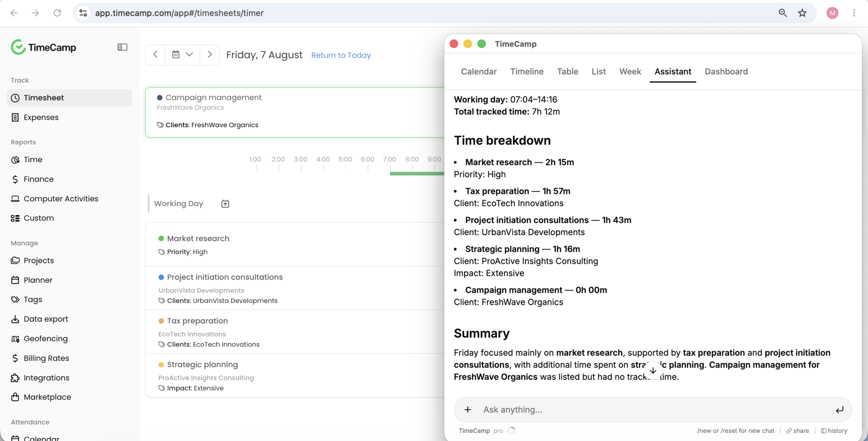Click browser back arrow
The image size is (868, 441).
(14, 13)
